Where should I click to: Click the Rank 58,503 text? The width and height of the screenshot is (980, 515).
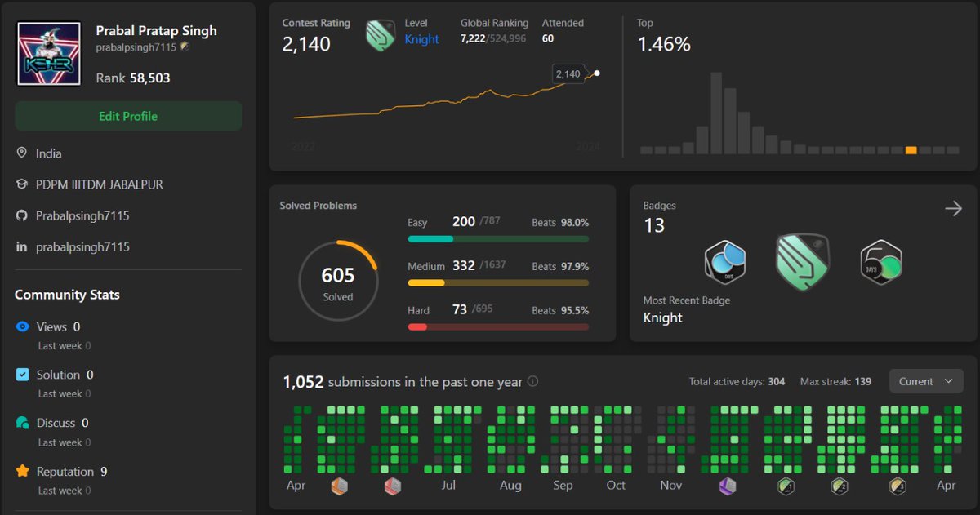point(133,78)
